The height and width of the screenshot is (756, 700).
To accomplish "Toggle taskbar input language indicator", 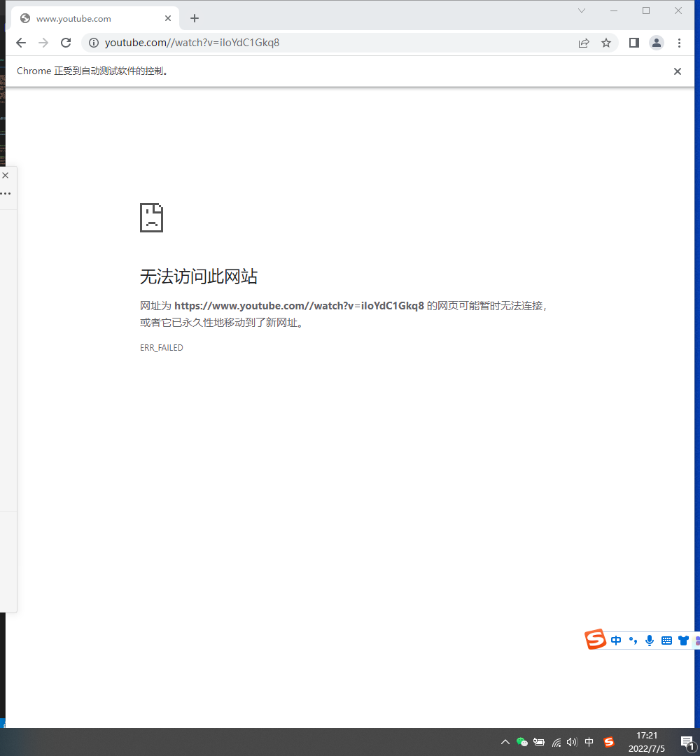I will tap(589, 742).
